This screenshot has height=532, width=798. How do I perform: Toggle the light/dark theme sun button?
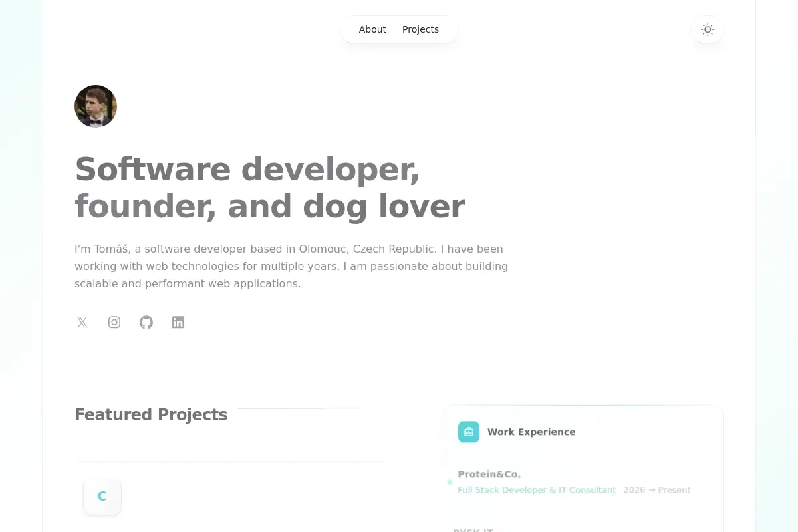708,29
